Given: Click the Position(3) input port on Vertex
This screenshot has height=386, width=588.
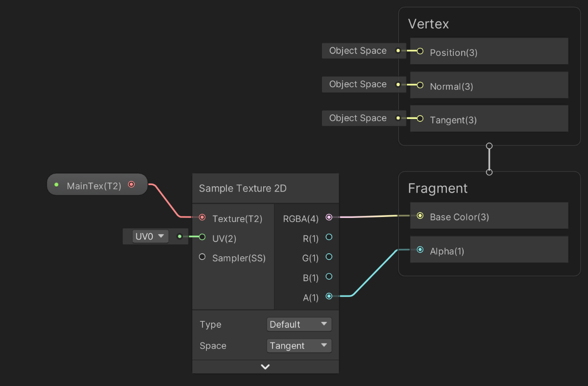Looking at the screenshot, I should (x=419, y=50).
